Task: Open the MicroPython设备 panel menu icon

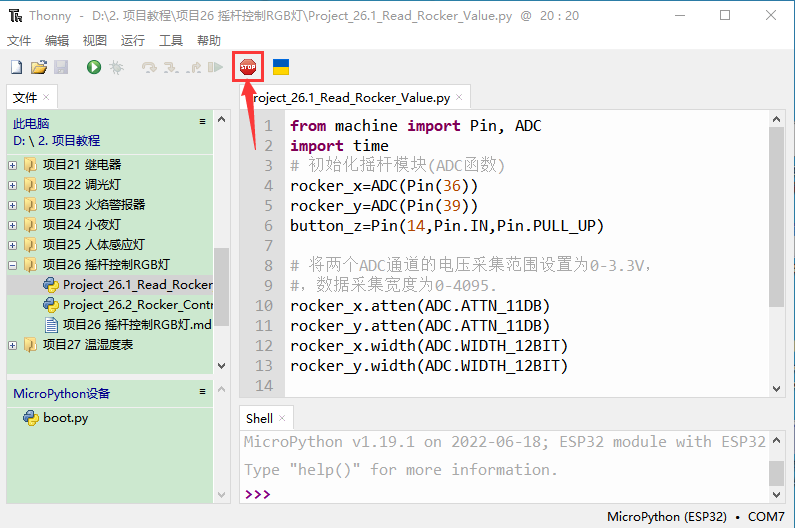Action: (x=202, y=392)
